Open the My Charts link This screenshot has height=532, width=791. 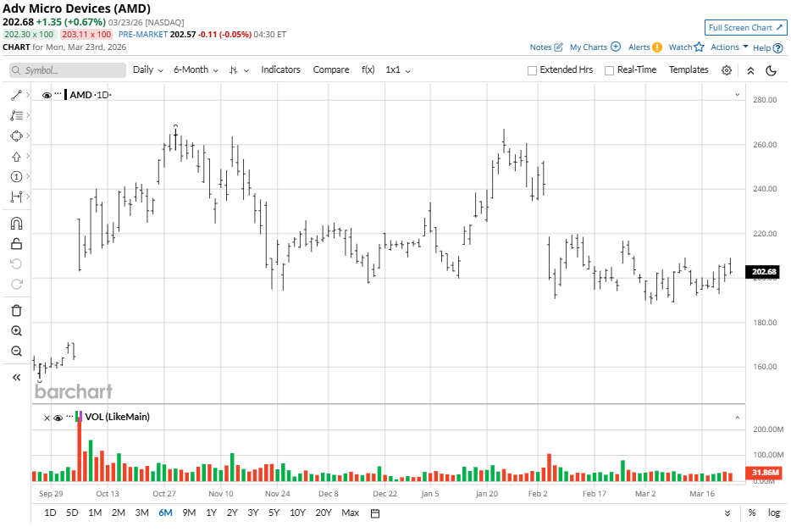pyautogui.click(x=595, y=47)
